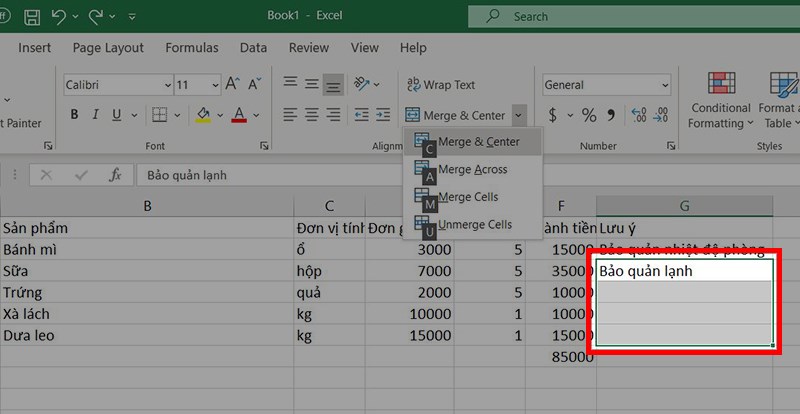
Task: Choose Merge Across from dropdown menu
Action: pos(472,169)
